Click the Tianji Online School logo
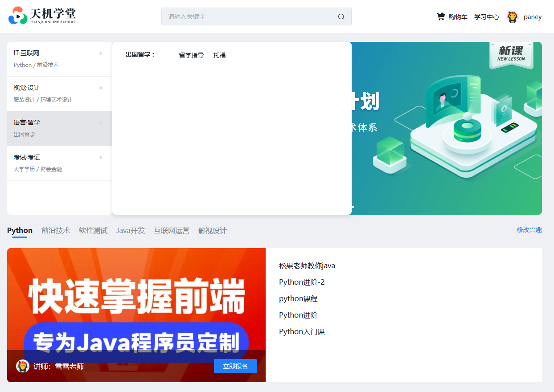This screenshot has height=392, width=554. [42, 16]
